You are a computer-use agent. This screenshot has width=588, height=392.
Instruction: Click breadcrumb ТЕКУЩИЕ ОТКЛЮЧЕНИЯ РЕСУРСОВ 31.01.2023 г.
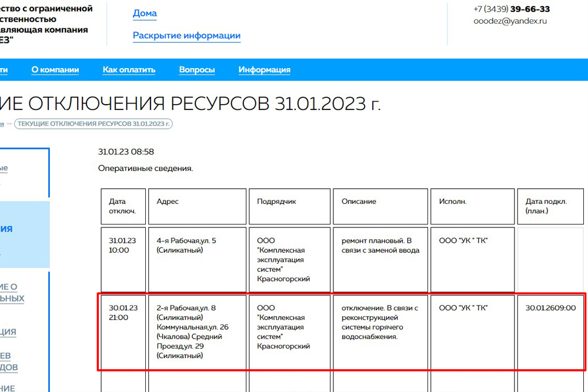(93, 123)
